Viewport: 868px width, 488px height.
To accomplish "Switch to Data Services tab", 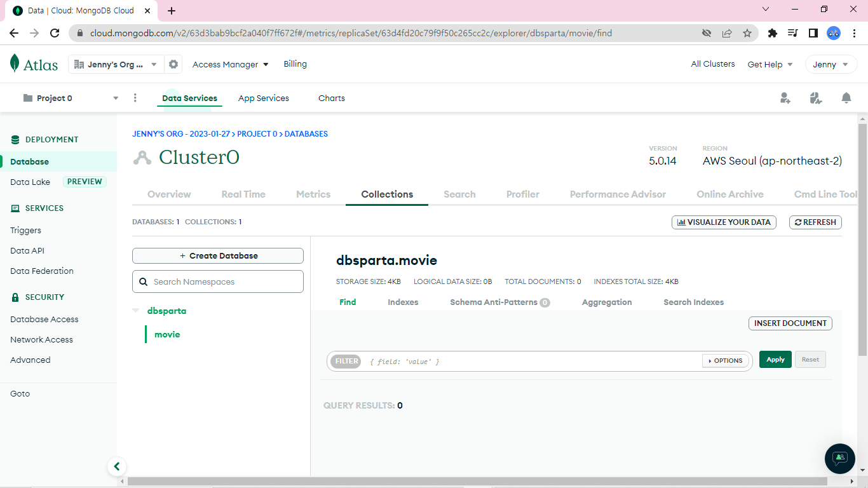I will coord(189,98).
